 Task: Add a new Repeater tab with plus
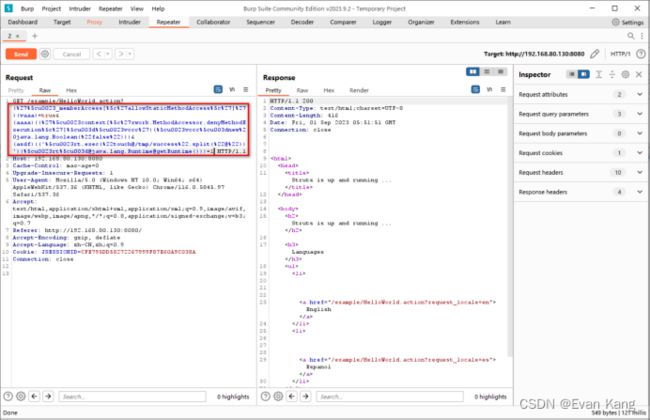[35, 36]
